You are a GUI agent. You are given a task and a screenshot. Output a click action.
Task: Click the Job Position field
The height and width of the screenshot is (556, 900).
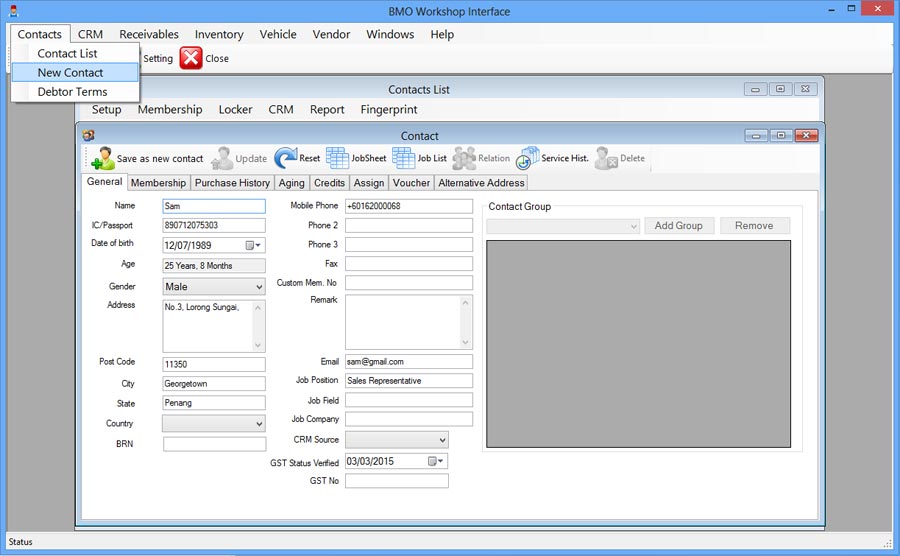(x=409, y=381)
